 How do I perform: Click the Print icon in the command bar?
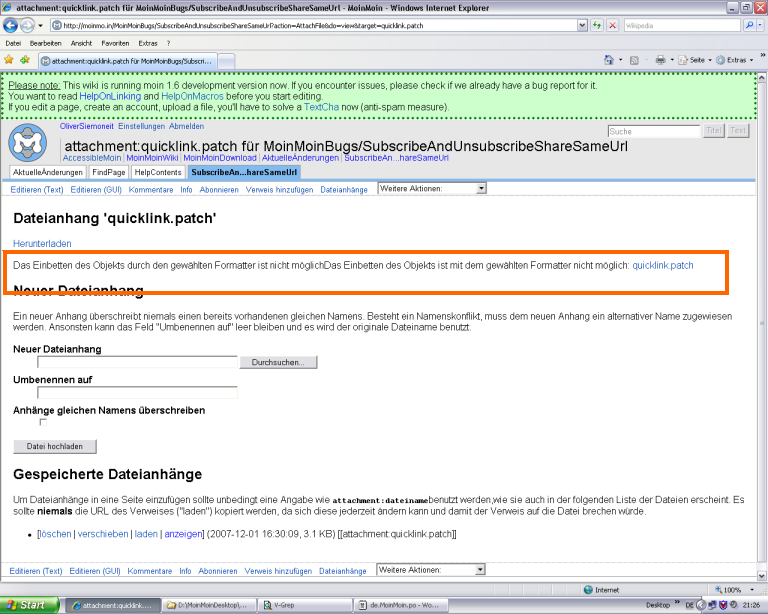tap(661, 60)
